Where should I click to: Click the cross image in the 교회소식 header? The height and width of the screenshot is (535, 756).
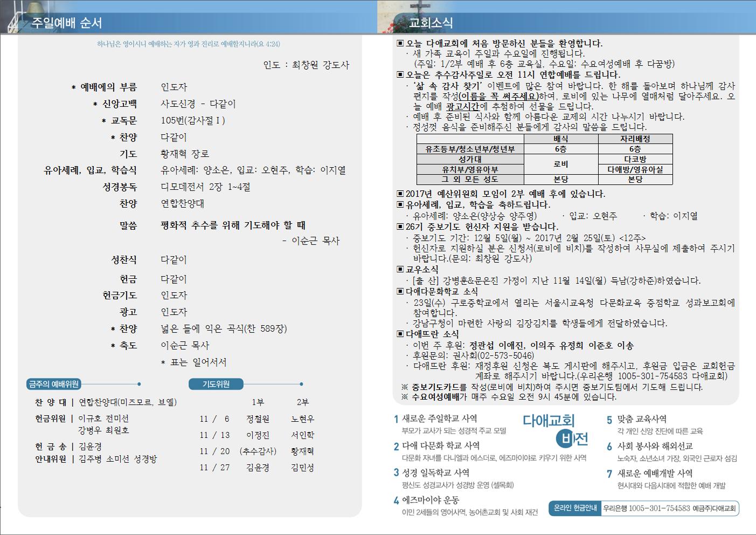(x=420, y=10)
